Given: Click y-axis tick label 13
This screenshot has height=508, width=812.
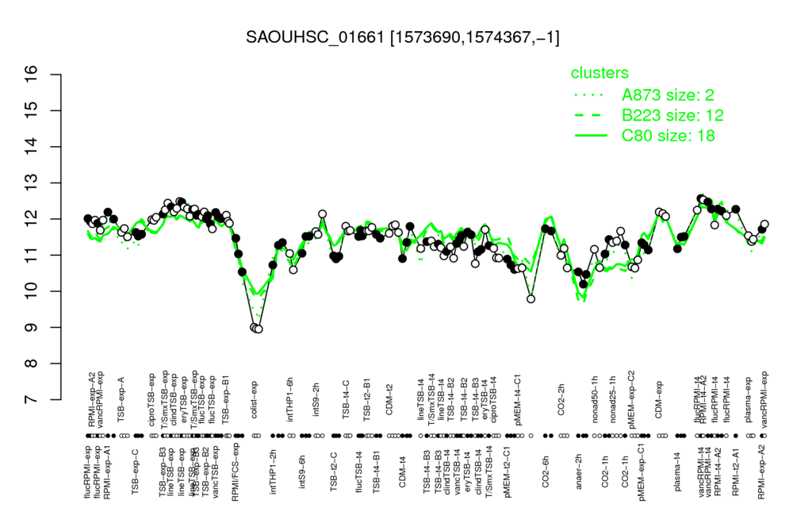Looking at the screenshot, I should (32, 183).
